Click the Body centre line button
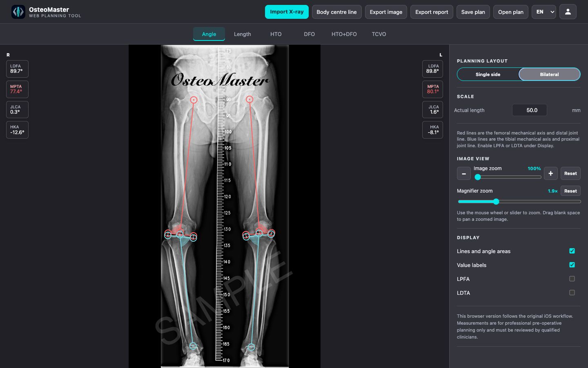Viewport: 588px width, 368px height. 336,12
